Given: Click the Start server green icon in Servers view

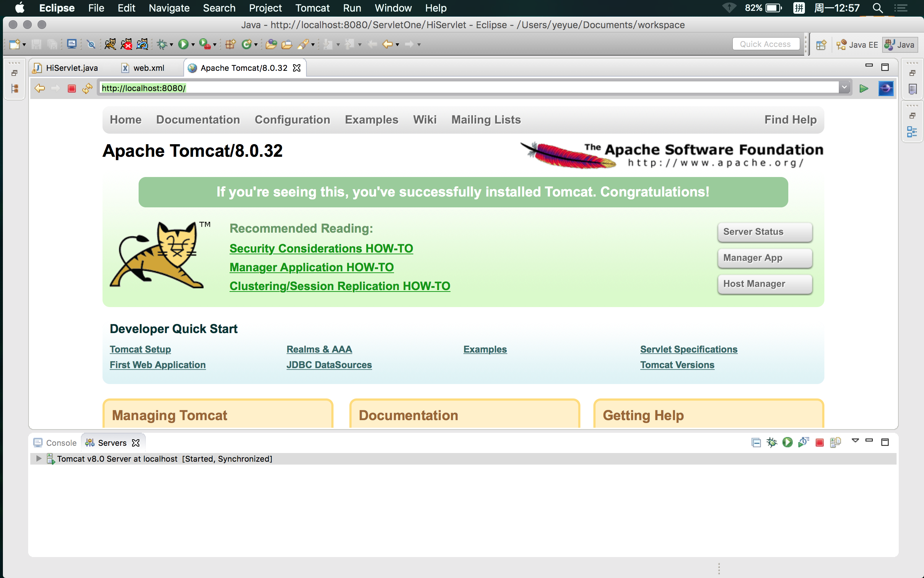Looking at the screenshot, I should (x=787, y=442).
